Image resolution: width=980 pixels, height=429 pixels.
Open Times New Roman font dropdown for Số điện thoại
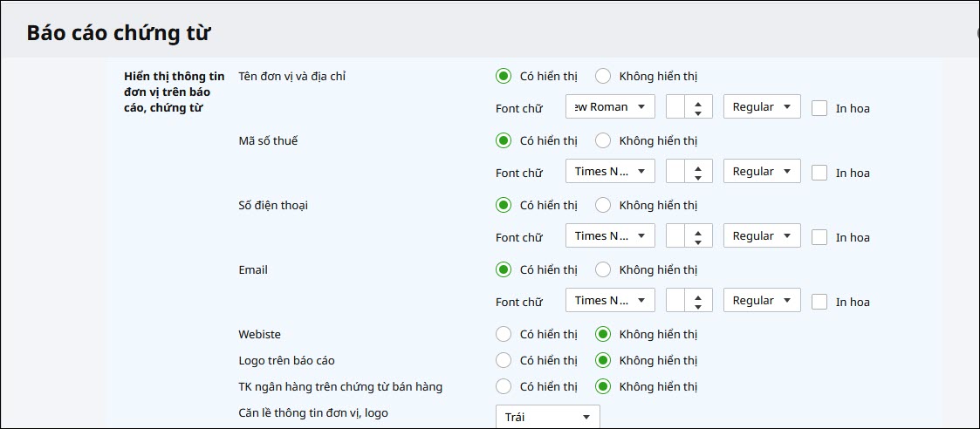[x=610, y=236]
